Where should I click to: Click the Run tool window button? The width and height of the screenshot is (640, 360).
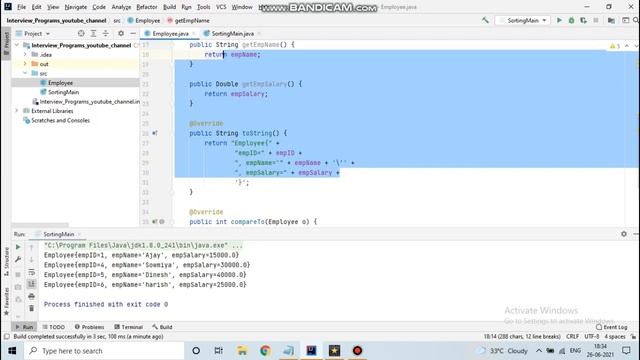point(24,327)
